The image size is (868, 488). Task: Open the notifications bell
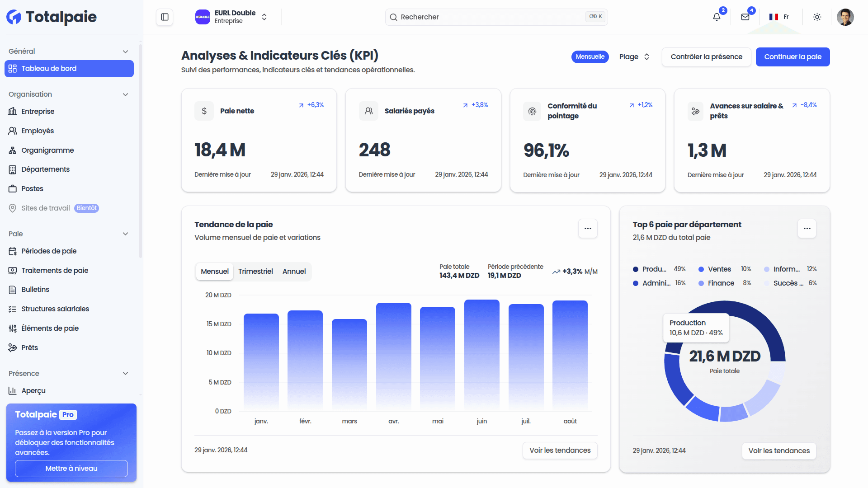pyautogui.click(x=717, y=17)
